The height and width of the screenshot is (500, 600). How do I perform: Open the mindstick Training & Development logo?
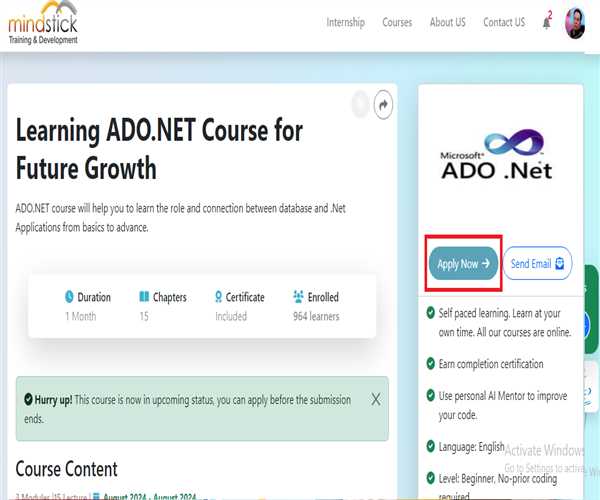click(43, 23)
